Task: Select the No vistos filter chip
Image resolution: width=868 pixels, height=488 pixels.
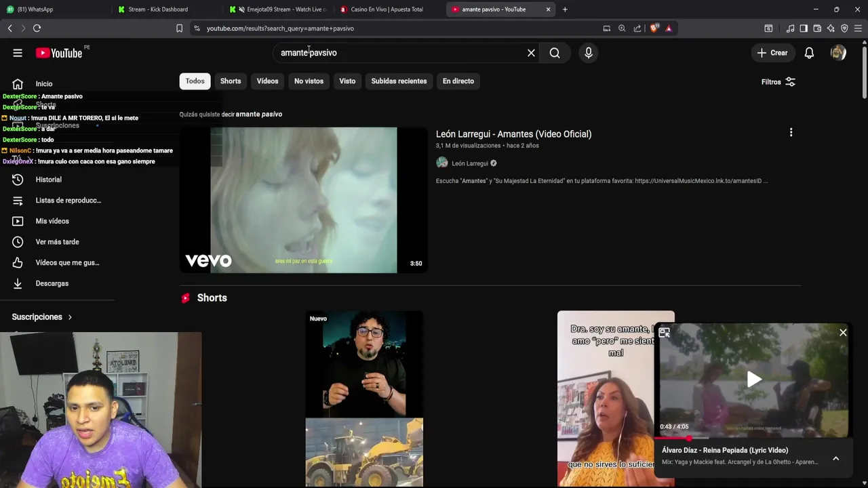Action: (x=309, y=81)
